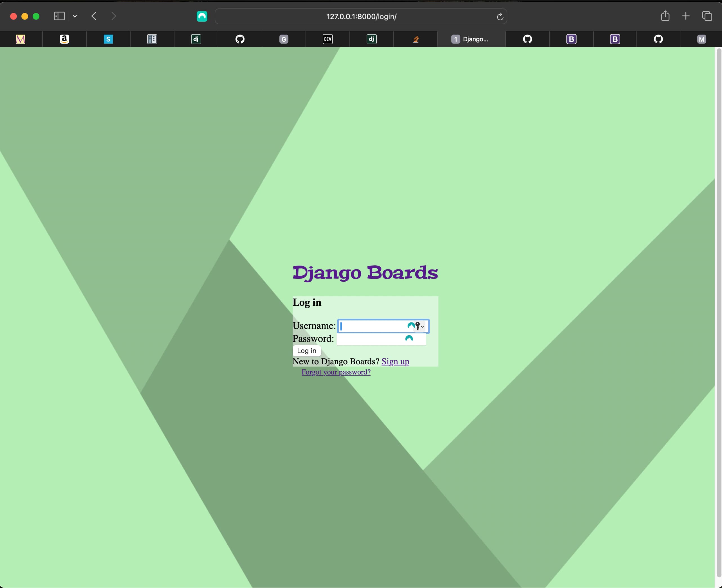Open the Share menu
722x588 pixels.
point(665,15)
